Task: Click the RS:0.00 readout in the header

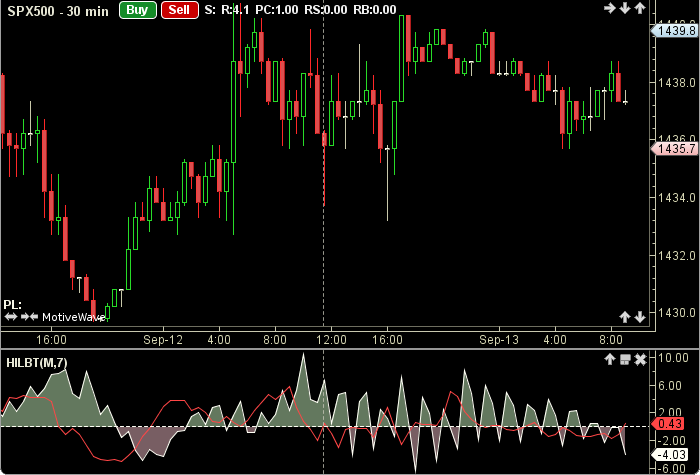Action: pyautogui.click(x=325, y=10)
